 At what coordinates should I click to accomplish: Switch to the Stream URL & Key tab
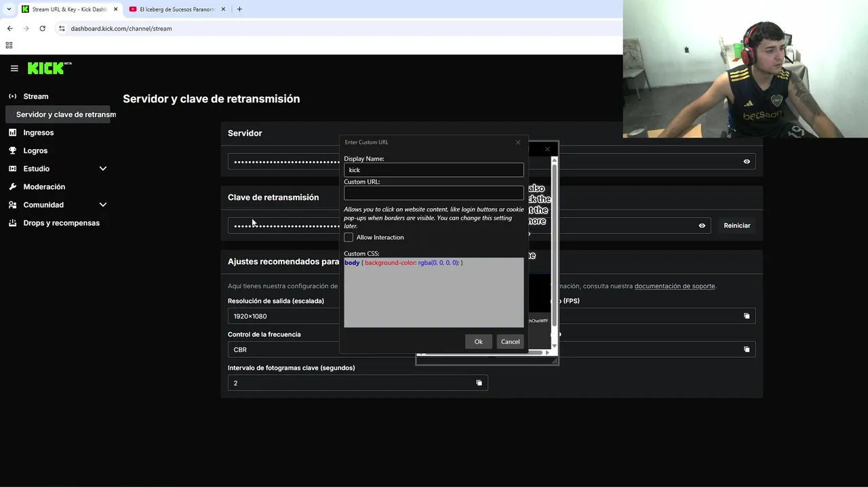(68, 9)
